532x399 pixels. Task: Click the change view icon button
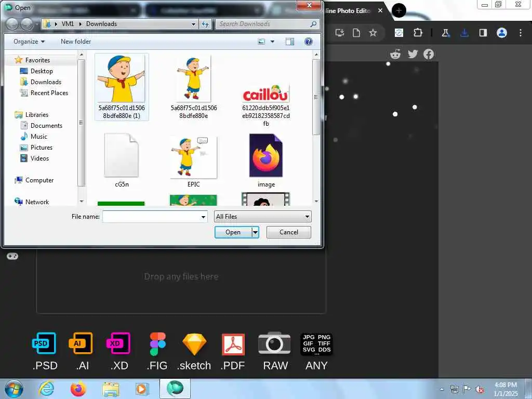tap(261, 42)
